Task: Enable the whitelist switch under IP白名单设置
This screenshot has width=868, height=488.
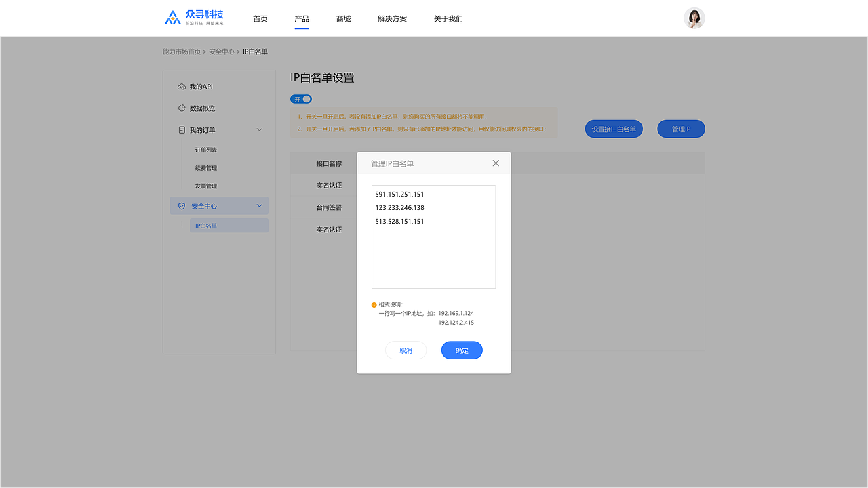Action: (x=300, y=98)
